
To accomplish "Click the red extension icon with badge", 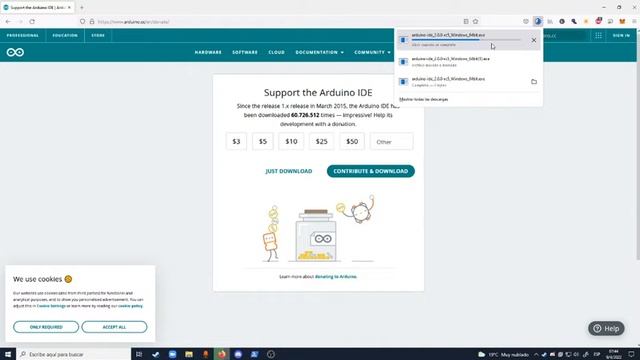I will 598,21.
